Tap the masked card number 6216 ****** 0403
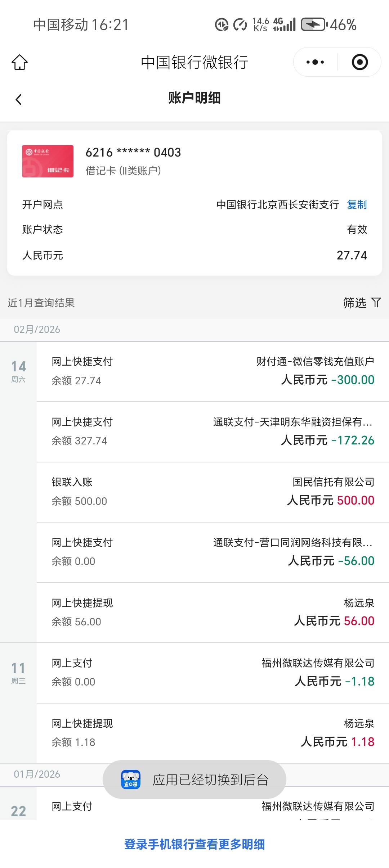Image resolution: width=389 pixels, height=868 pixels. [x=133, y=153]
